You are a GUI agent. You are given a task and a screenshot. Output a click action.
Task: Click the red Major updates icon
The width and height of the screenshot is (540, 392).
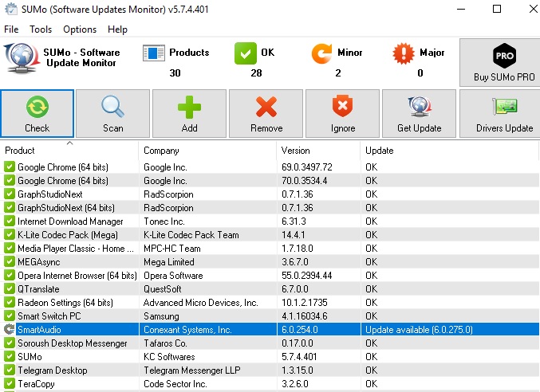pyautogui.click(x=404, y=53)
